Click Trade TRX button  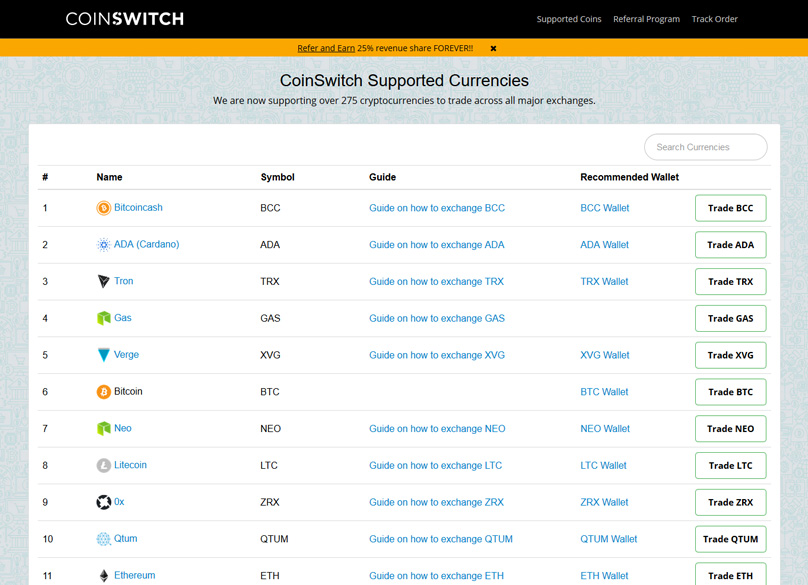730,281
